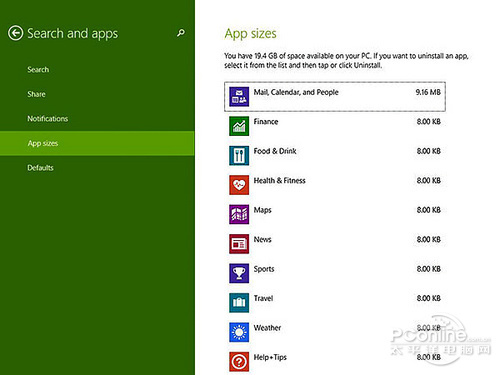The image size is (500, 375).
Task: Select the Food & Drink app name
Action: pyautogui.click(x=275, y=151)
